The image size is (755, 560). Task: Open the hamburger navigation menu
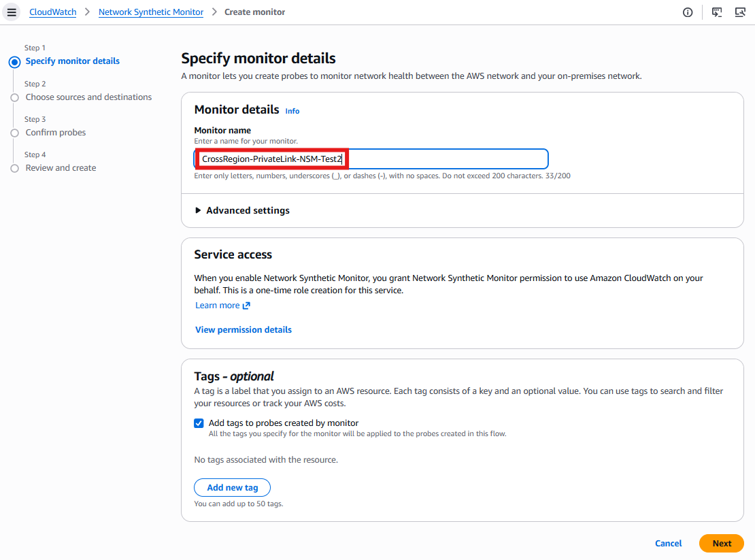12,12
